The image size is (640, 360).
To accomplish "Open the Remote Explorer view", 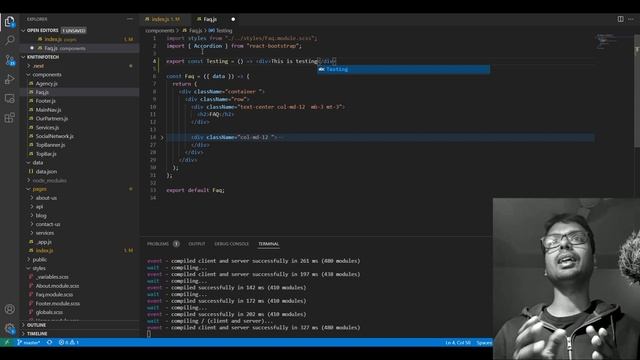I will point(9,98).
